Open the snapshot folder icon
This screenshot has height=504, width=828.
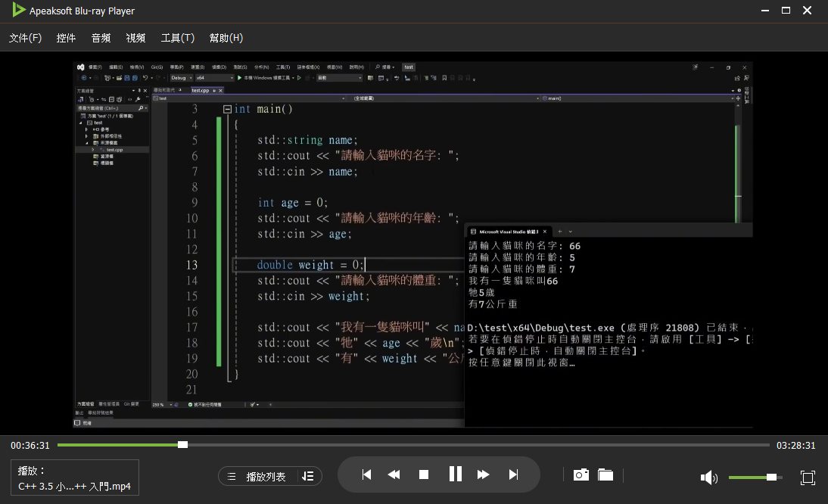pyautogui.click(x=605, y=474)
